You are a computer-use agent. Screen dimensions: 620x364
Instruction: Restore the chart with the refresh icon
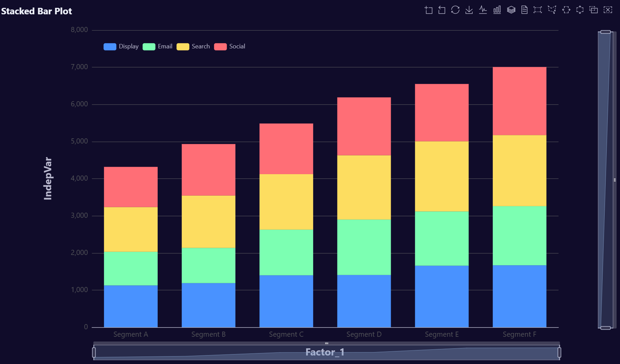tap(455, 10)
